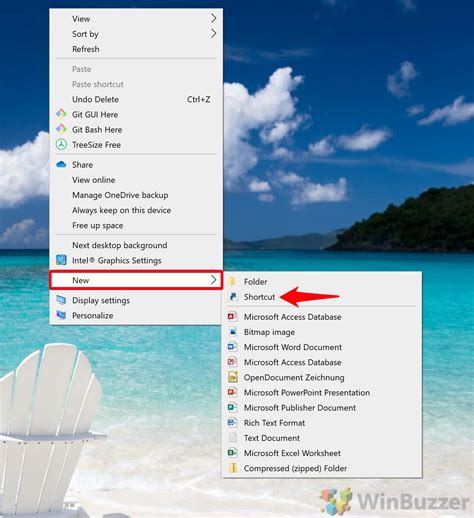Screen dimensions: 474x518
Task: Choose View online menu entry
Action: (136, 180)
